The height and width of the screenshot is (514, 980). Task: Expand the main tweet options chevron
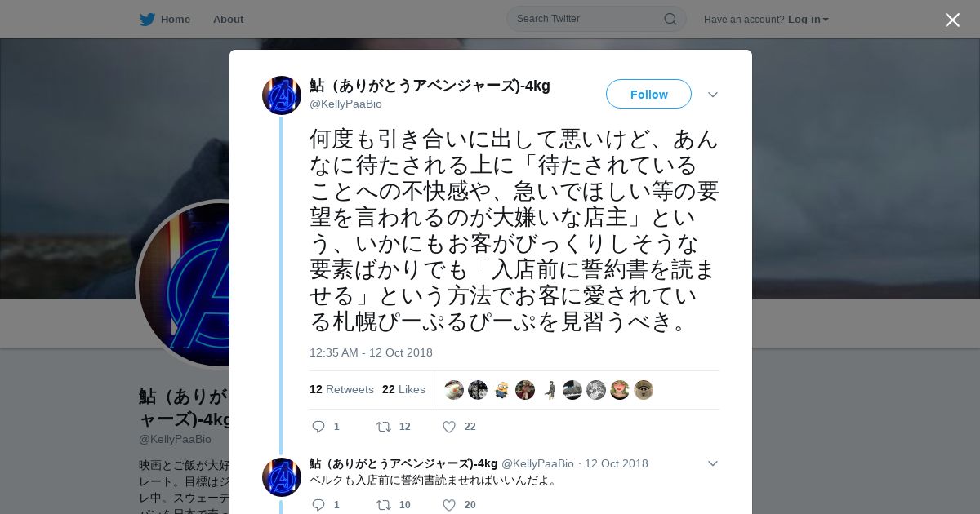click(713, 95)
